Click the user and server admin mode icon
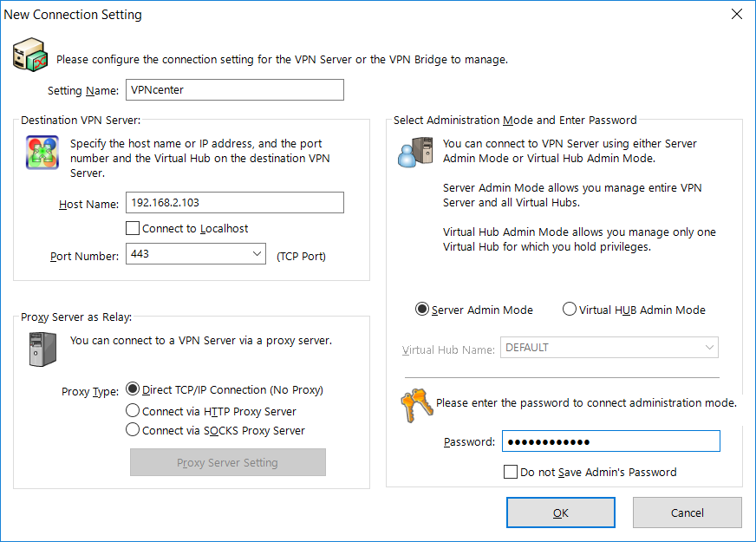 (415, 152)
